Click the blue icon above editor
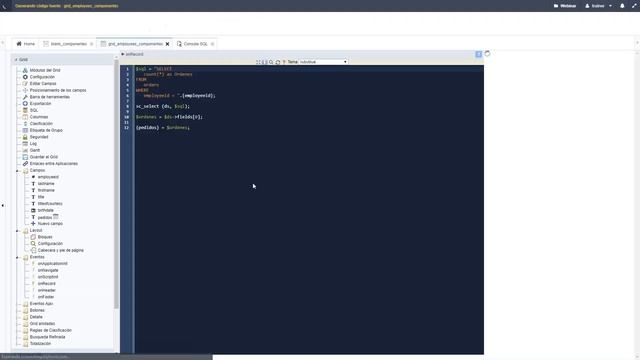The width and height of the screenshot is (640, 360). point(478,54)
